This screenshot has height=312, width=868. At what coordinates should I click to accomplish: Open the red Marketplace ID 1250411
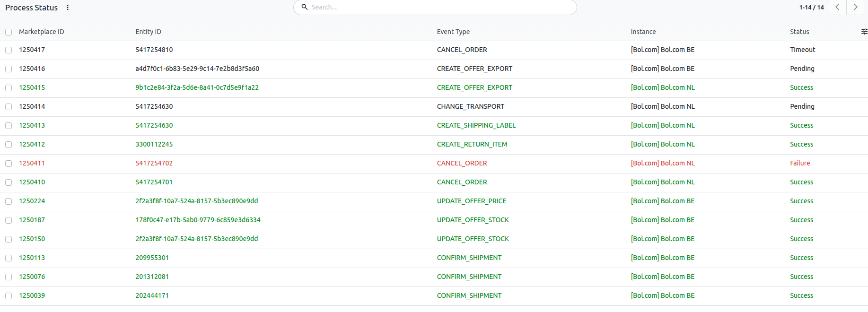tap(32, 163)
